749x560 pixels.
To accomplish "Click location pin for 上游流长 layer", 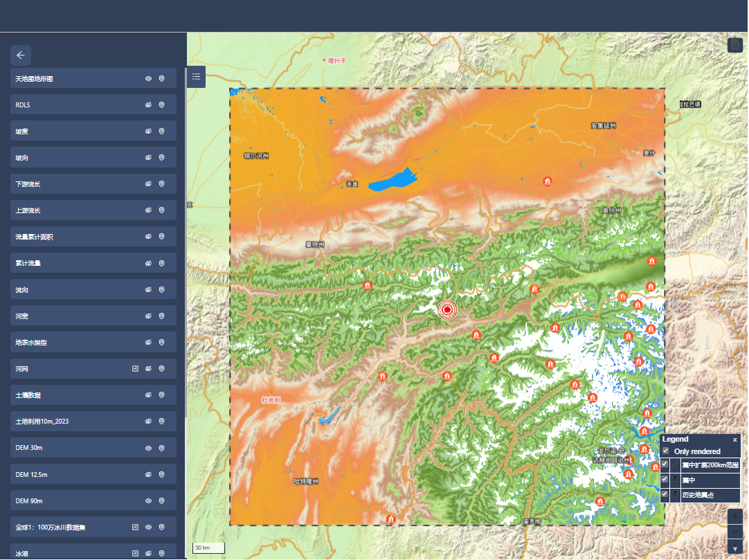I will [x=162, y=210].
